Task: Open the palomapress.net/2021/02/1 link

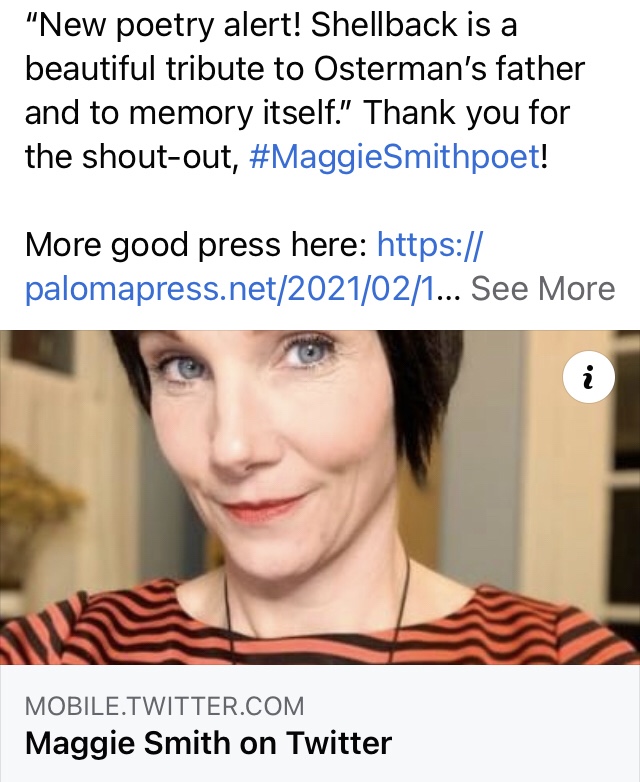Action: pos(230,289)
